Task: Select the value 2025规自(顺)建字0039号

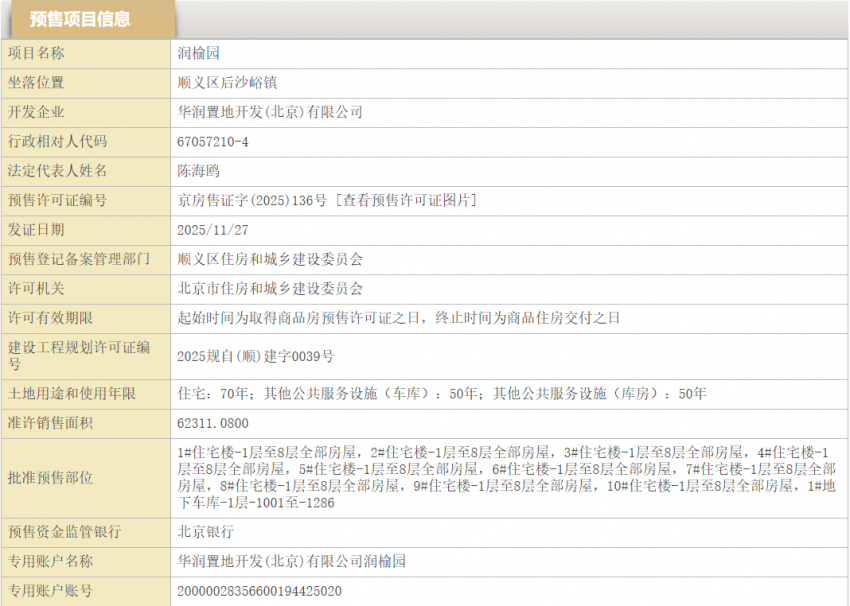Action: [x=256, y=357]
